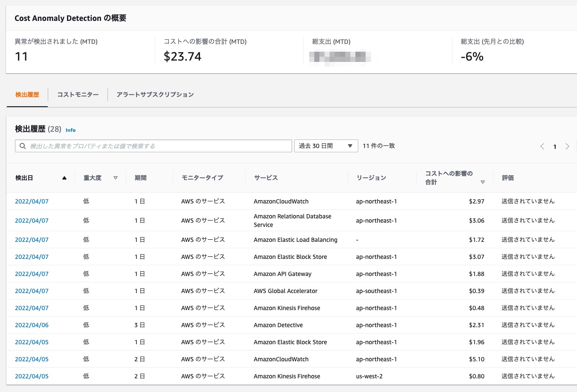The width and height of the screenshot is (577, 392).
Task: Open 2022/04/07 Kinesis Firehose anomaly date
Action: tap(32, 308)
